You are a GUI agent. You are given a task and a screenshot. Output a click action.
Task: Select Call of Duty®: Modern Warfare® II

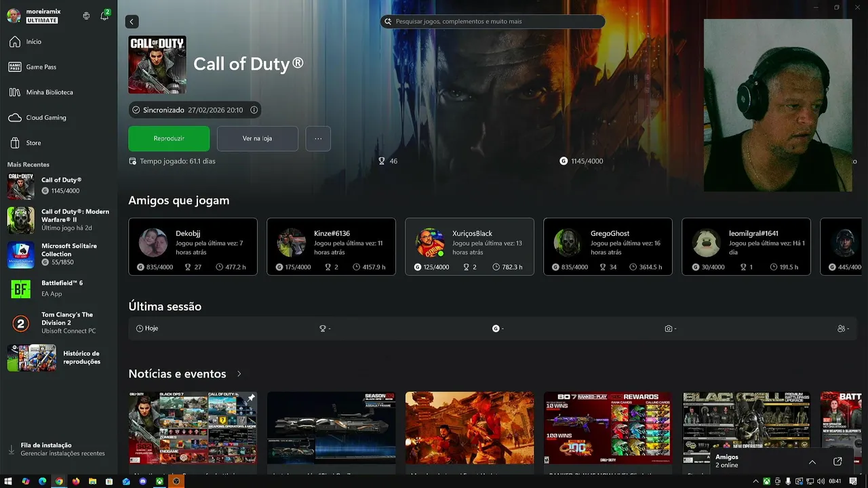click(58, 220)
